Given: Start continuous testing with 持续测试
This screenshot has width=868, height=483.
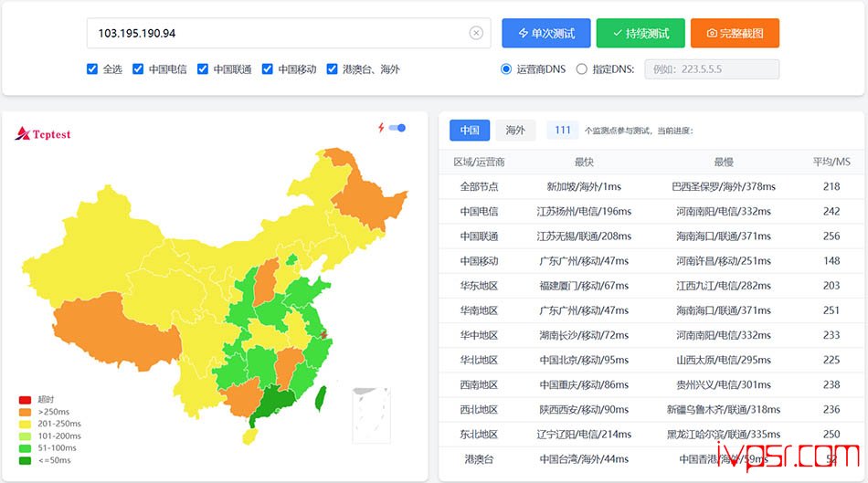Looking at the screenshot, I should (640, 33).
